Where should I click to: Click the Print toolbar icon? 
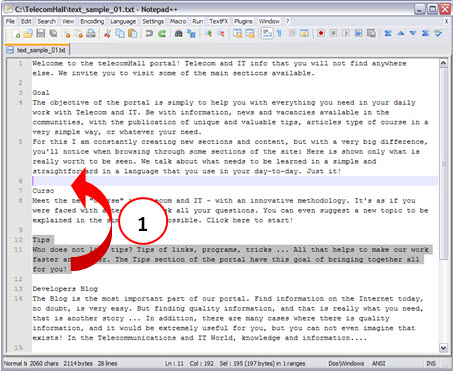pos(91,33)
